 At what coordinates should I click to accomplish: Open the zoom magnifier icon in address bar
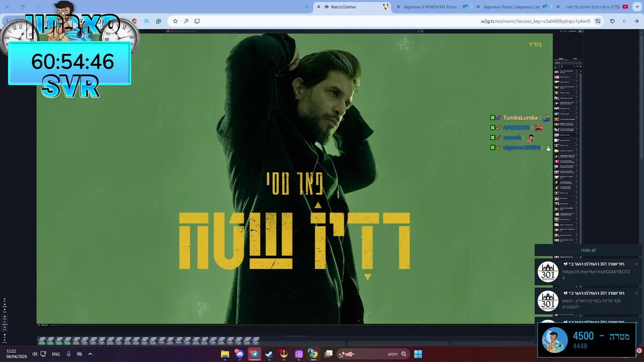coord(186,21)
